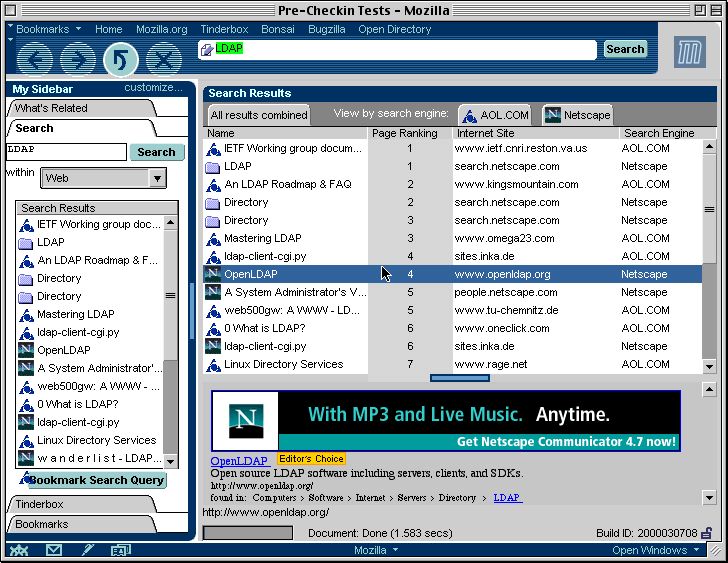Follow the OpenLDAP link in preview pane
Viewport: 728px width, 563px height.
click(x=238, y=461)
